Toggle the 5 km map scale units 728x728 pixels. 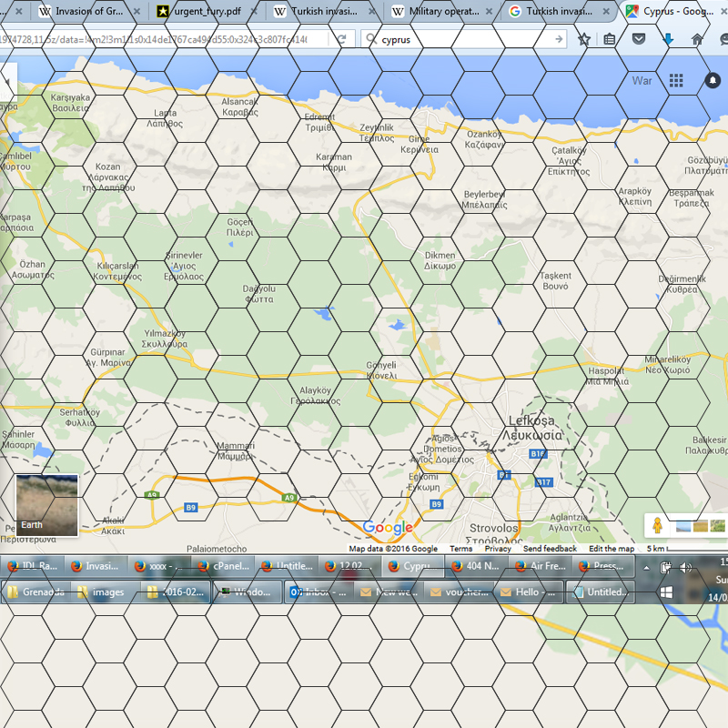tap(687, 549)
